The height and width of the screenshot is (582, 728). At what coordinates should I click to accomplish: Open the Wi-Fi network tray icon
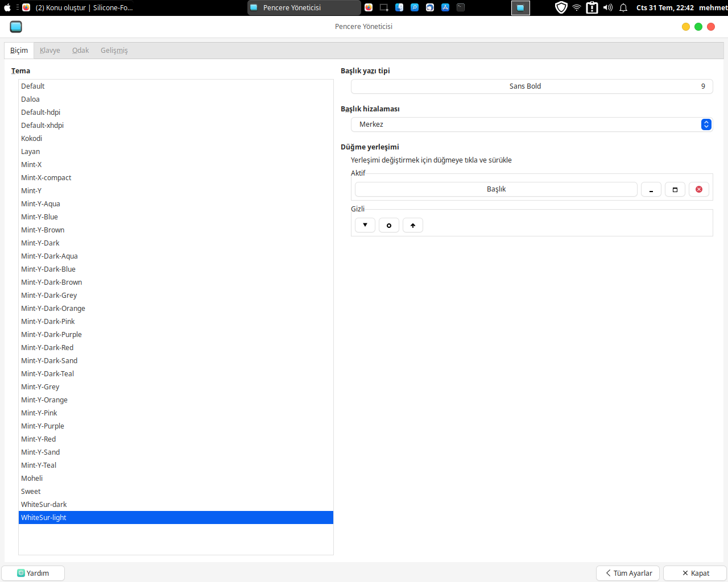click(x=577, y=7)
